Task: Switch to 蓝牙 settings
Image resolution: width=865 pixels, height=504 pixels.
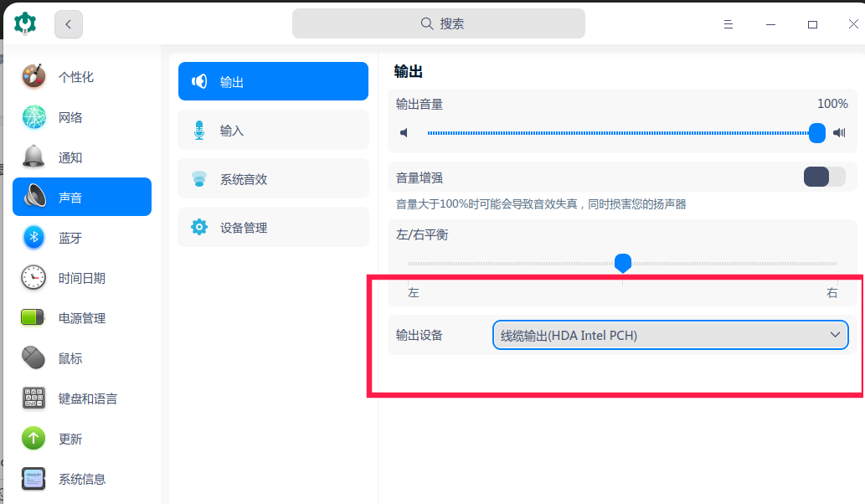Action: (x=82, y=238)
